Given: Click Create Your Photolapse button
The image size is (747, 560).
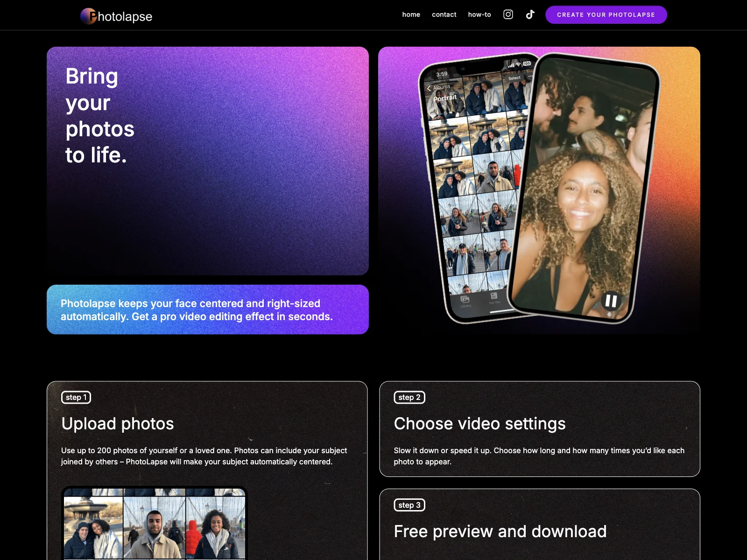Looking at the screenshot, I should 606,14.
